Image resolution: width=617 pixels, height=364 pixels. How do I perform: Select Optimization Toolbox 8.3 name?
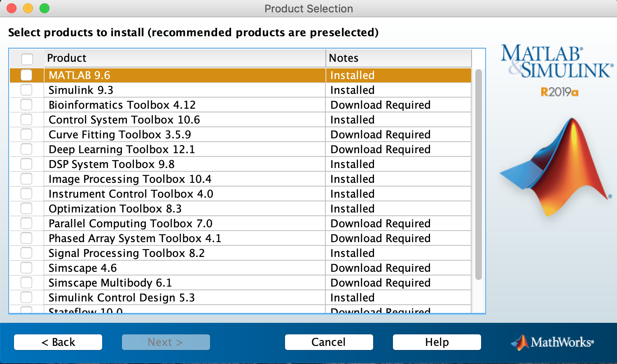(115, 209)
